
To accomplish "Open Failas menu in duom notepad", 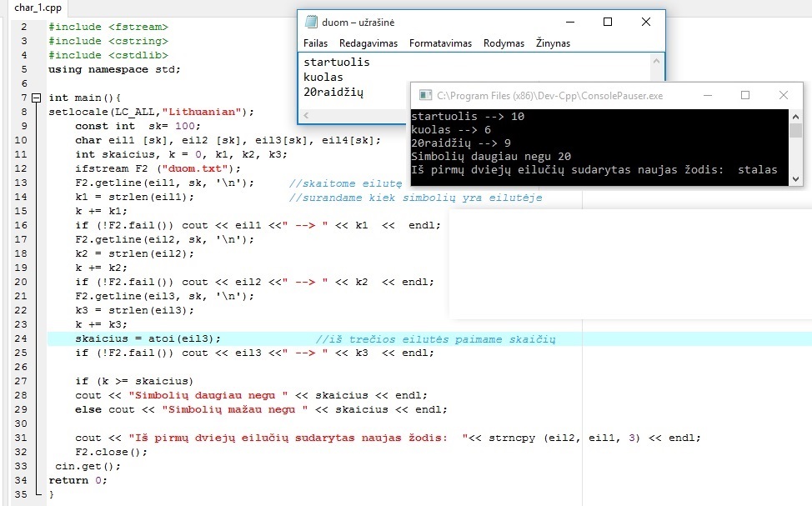I will 315,43.
